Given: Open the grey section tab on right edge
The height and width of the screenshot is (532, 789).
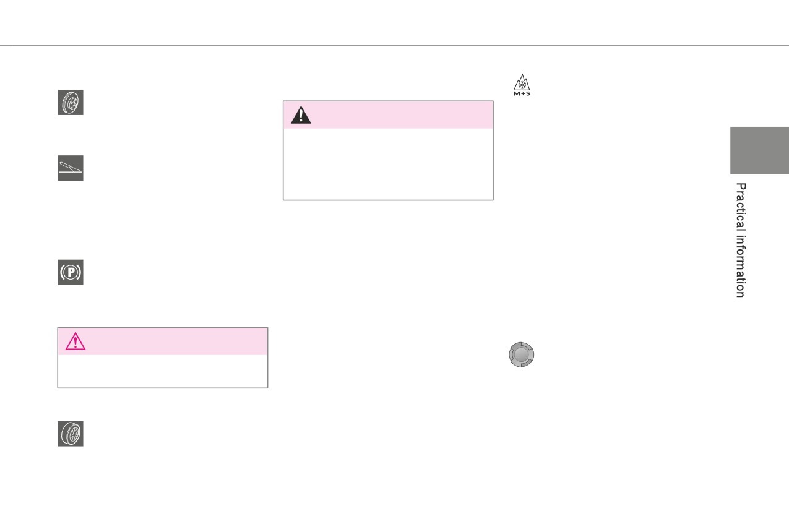Looking at the screenshot, I should (x=759, y=150).
